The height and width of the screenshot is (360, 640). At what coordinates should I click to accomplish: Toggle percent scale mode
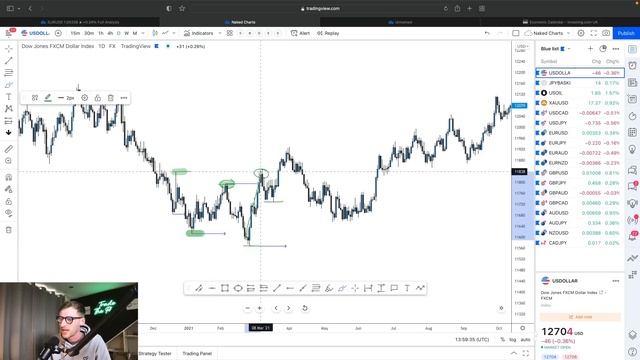pyautogui.click(x=502, y=340)
